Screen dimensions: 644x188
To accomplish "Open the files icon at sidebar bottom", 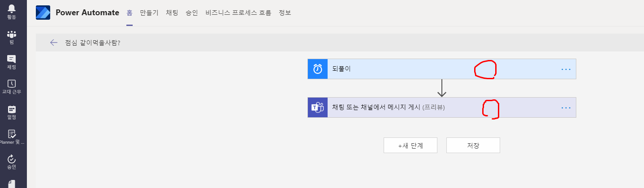I will (x=11, y=184).
